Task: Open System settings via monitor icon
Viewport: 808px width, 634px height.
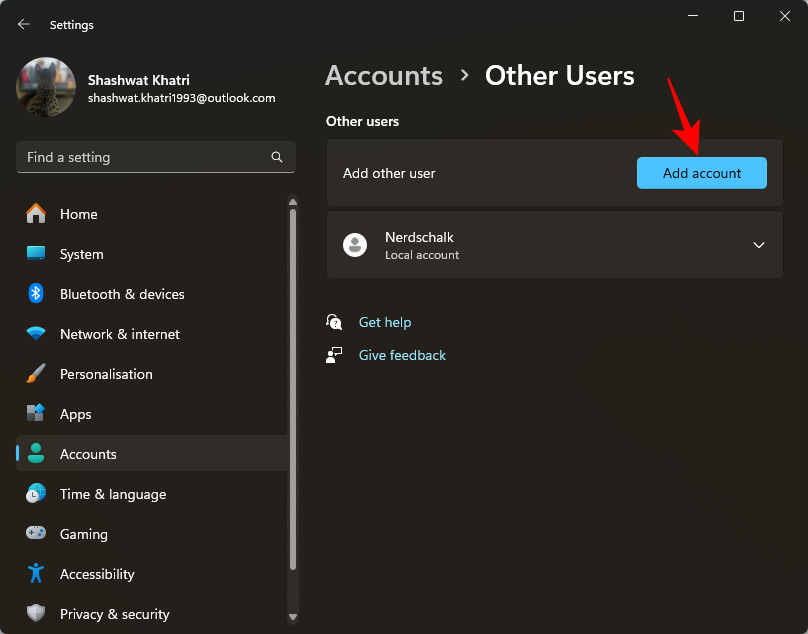Action: pyautogui.click(x=36, y=254)
